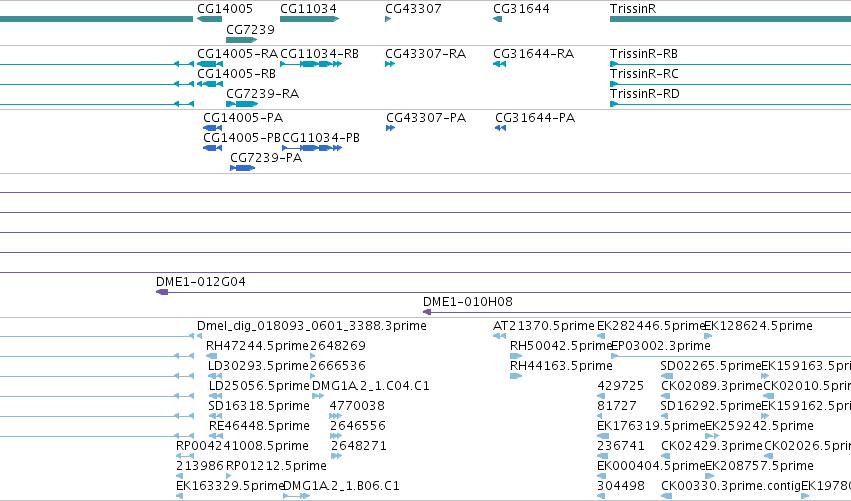The width and height of the screenshot is (851, 501).
Task: Click the CG31644 gene label in top track
Action: 521,9
